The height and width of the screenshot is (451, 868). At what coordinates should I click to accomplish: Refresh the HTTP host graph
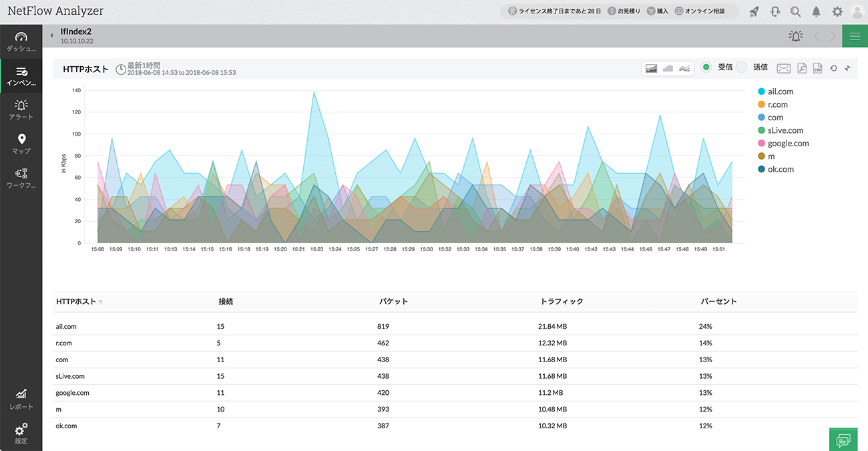point(833,68)
